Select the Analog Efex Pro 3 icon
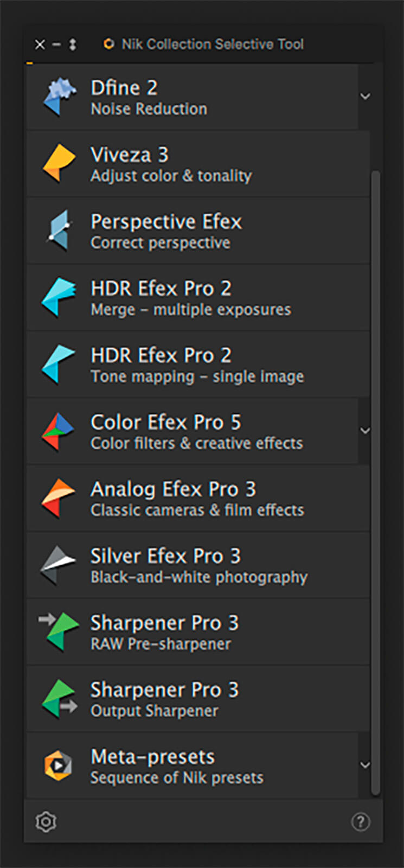The height and width of the screenshot is (868, 404). pos(59,499)
